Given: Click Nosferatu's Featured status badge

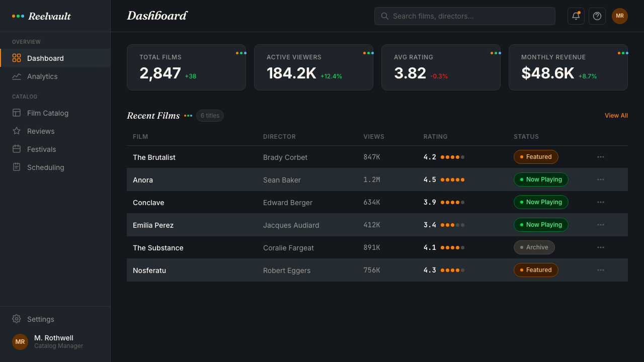Looking at the screenshot, I should click(x=536, y=270).
